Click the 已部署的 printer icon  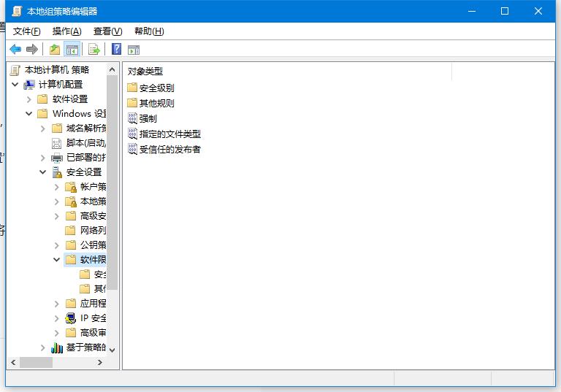click(x=57, y=158)
